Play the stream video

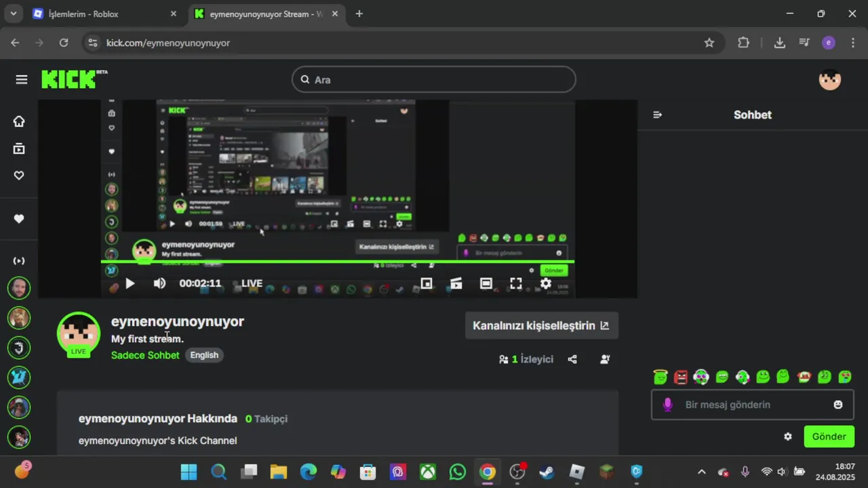[x=130, y=283]
